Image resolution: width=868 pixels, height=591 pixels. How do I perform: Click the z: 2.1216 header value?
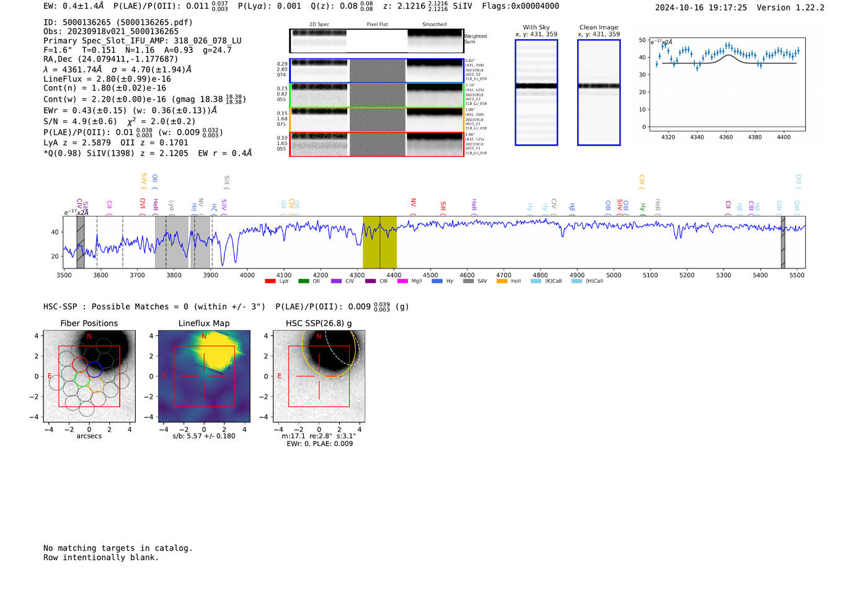415,6
